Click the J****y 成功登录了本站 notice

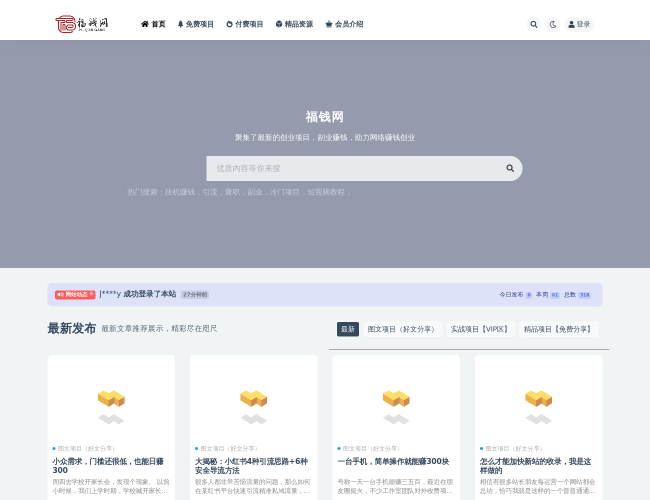point(138,294)
